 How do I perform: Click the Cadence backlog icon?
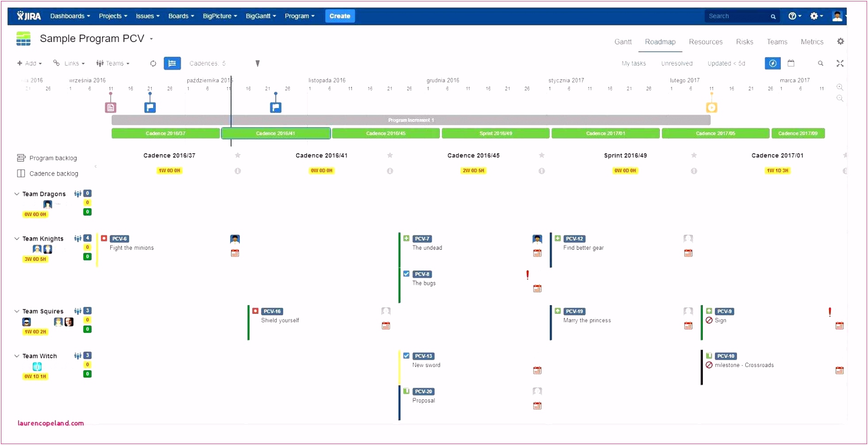[x=21, y=174]
